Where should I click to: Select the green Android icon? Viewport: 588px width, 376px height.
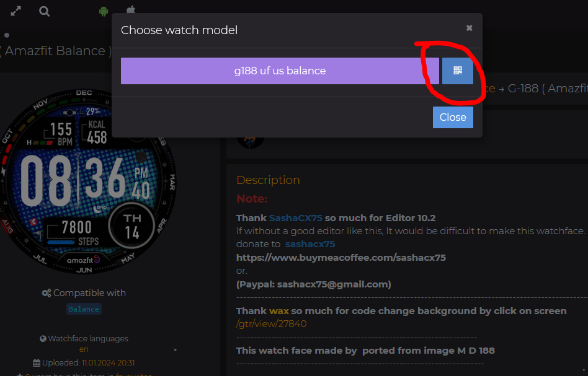104,11
